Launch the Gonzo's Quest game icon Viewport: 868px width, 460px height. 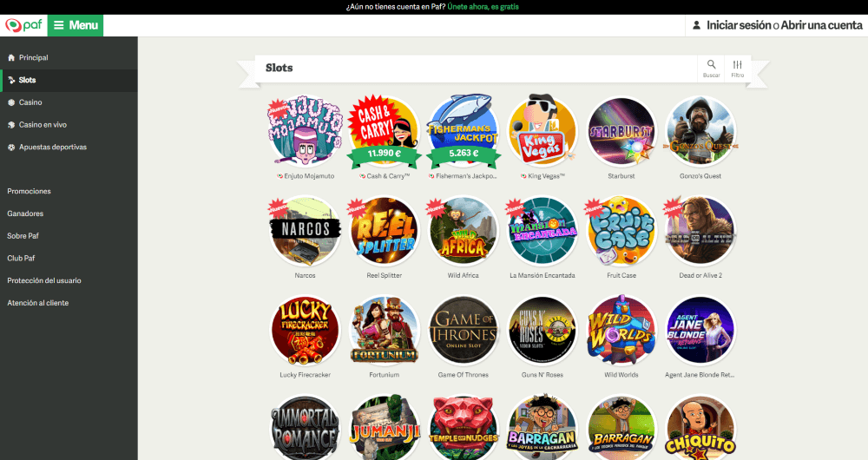(x=700, y=132)
